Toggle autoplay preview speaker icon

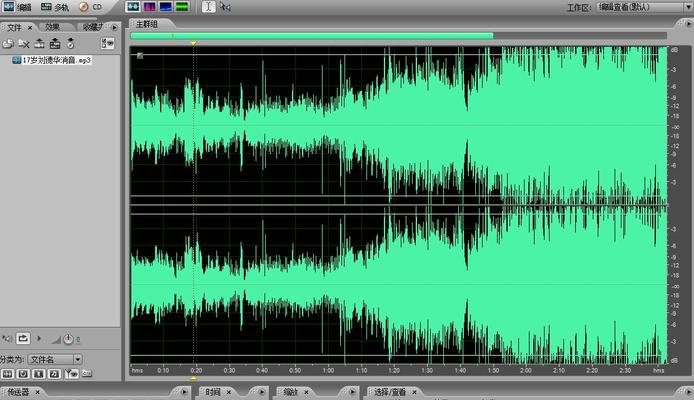coord(6,339)
